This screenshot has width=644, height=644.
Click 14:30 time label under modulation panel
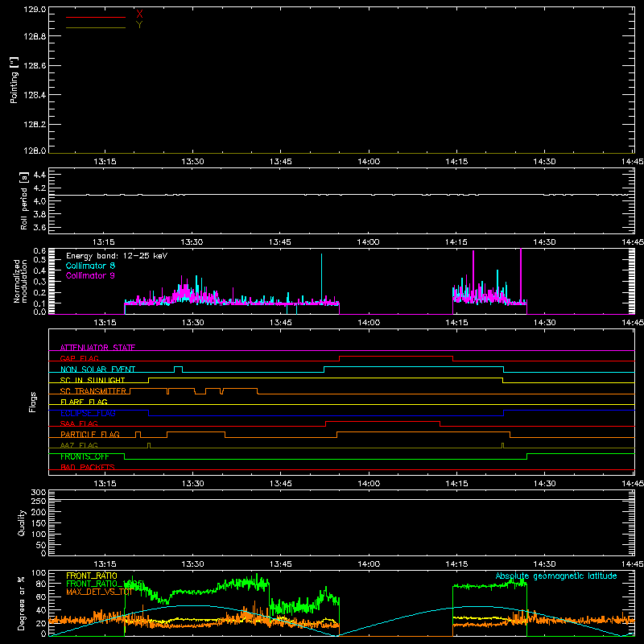pos(545,323)
